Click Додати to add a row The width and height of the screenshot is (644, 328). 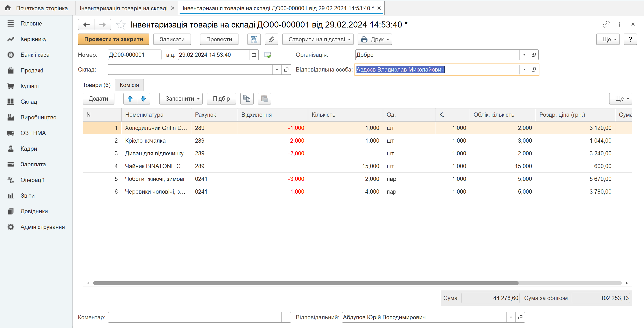pyautogui.click(x=99, y=99)
